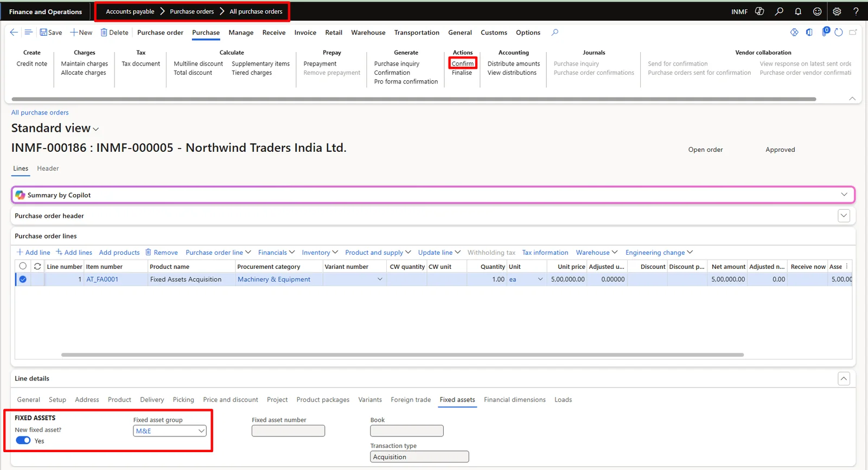
Task: Open notifications bell icon
Action: pyautogui.click(x=798, y=11)
